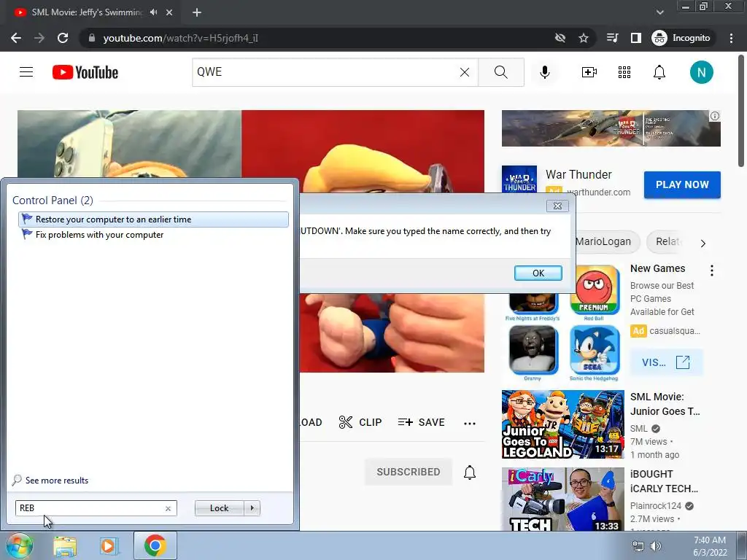Click the SUBSCRIBED button
This screenshot has height=560, width=747.
tap(409, 472)
